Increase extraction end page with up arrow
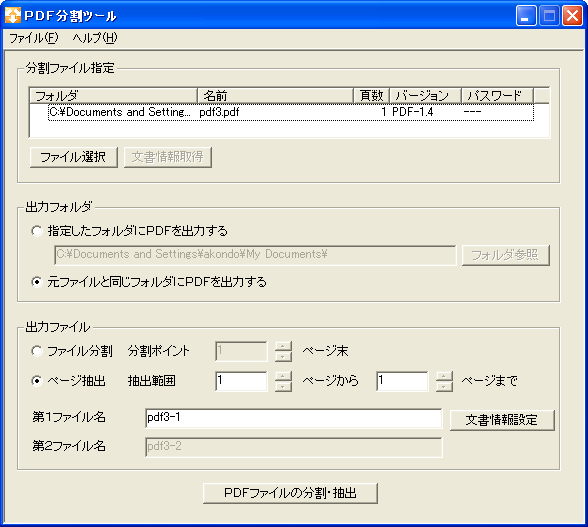This screenshot has width=588, height=527. pyautogui.click(x=444, y=376)
